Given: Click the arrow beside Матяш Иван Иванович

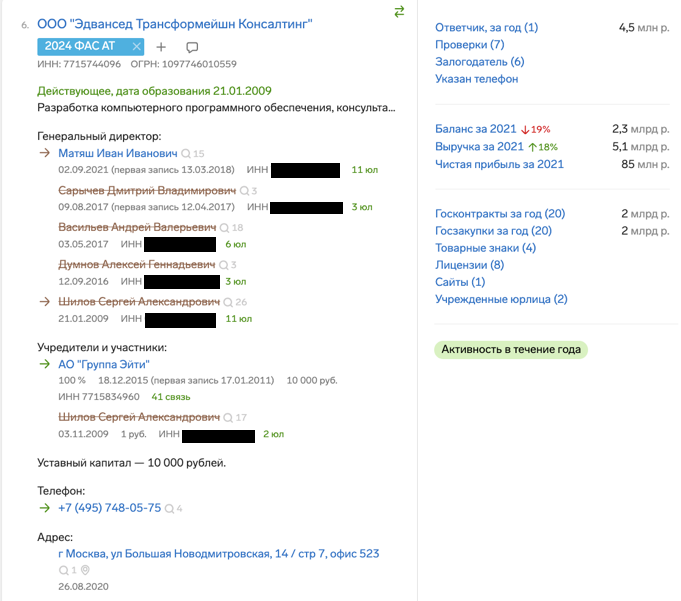Looking at the screenshot, I should tap(44, 153).
